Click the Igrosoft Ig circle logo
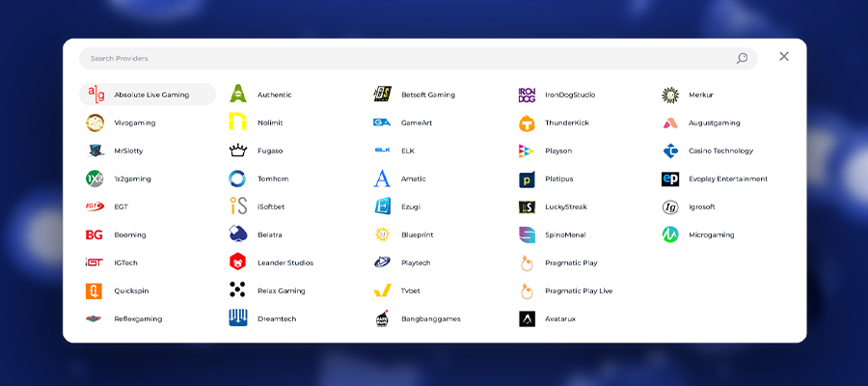Viewport: 868px width, 386px height. (x=670, y=207)
